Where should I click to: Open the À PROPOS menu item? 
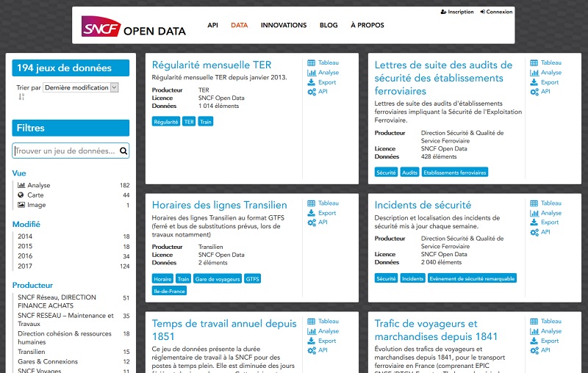coord(367,25)
